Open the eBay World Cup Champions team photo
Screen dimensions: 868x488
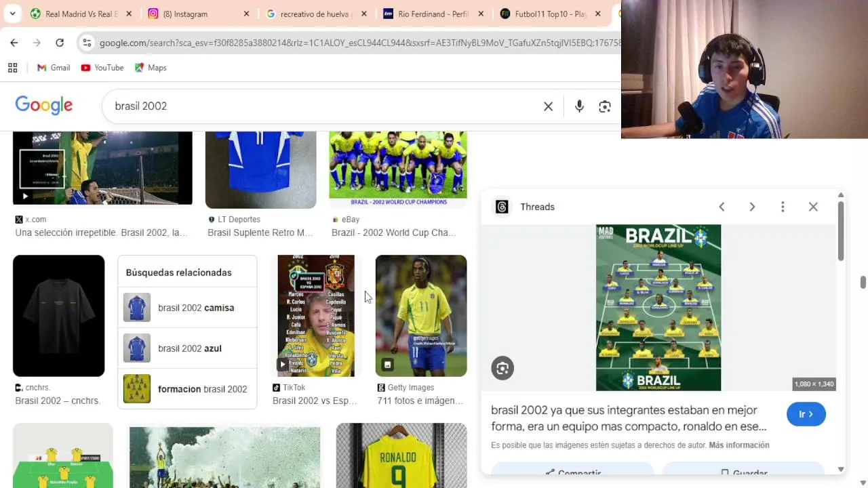[x=398, y=169]
